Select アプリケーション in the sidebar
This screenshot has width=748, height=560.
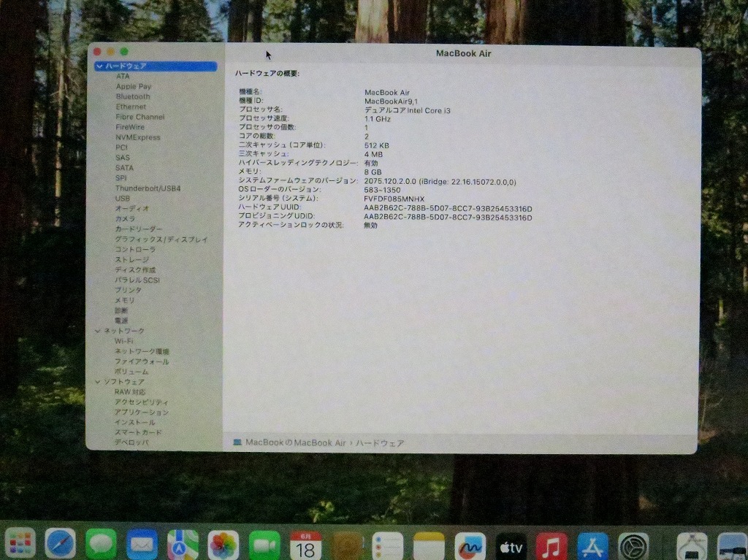(x=141, y=412)
